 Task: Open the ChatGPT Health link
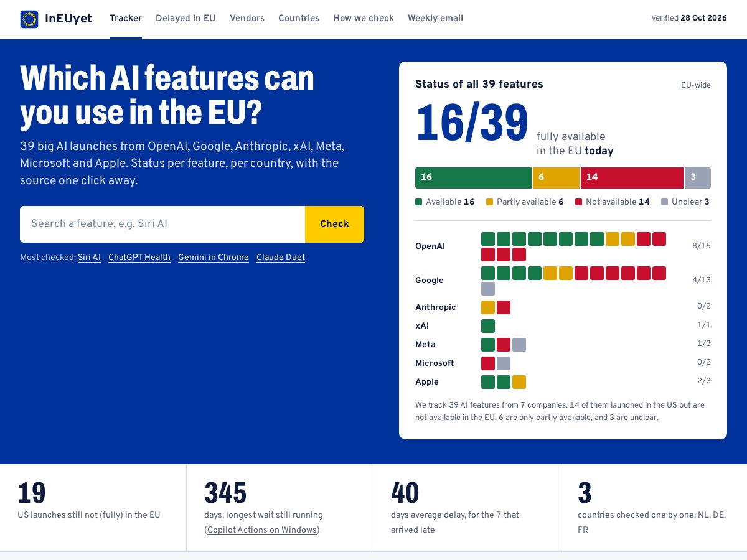pos(139,258)
